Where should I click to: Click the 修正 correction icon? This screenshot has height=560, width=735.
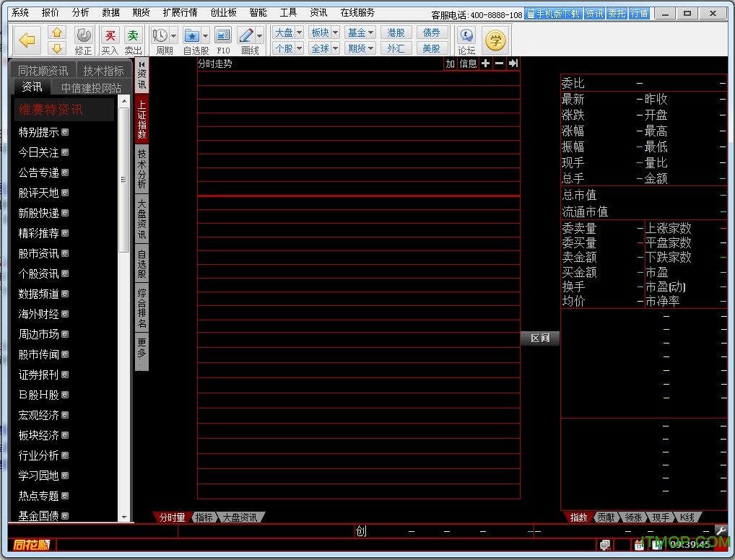[x=84, y=35]
